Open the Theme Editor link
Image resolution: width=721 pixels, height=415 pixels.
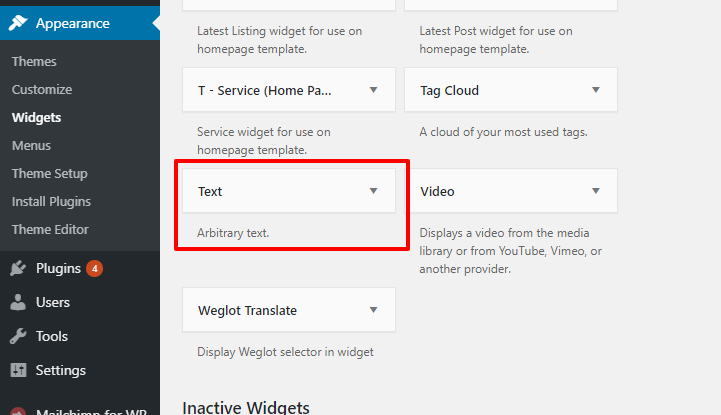click(50, 229)
